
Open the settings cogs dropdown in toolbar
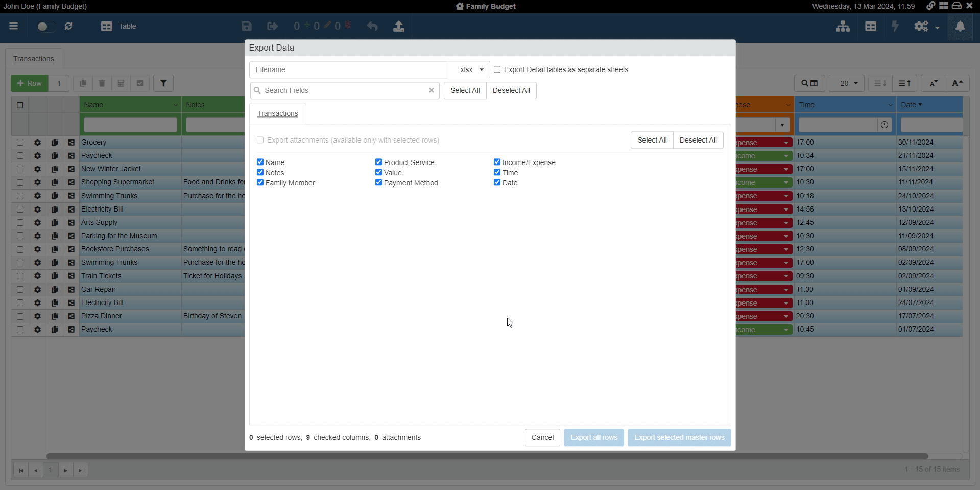926,26
